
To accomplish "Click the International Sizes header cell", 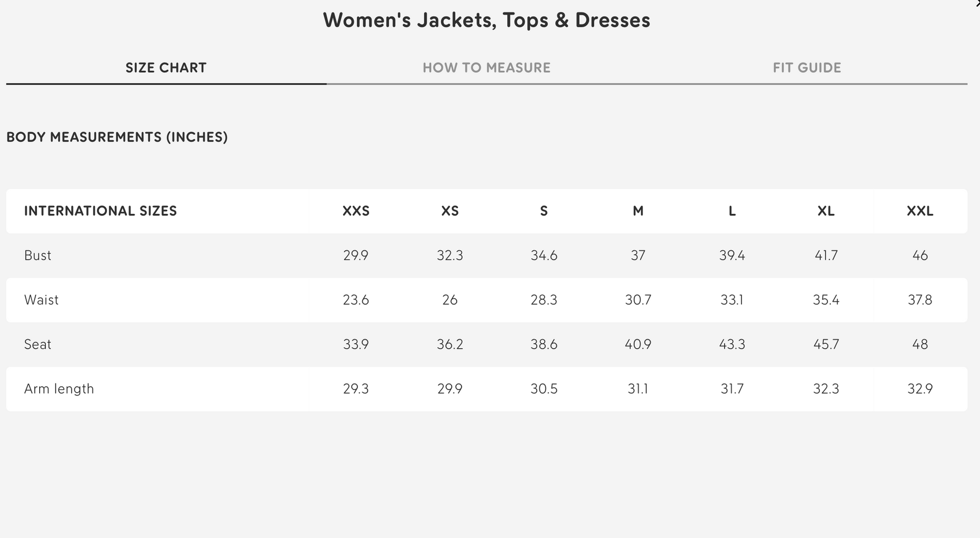I will (x=100, y=211).
